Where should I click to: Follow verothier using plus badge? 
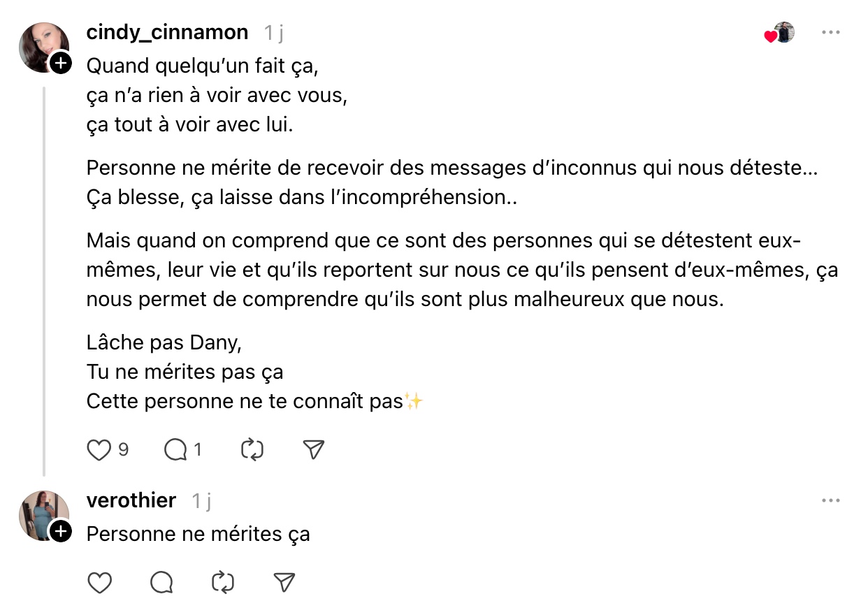62,533
